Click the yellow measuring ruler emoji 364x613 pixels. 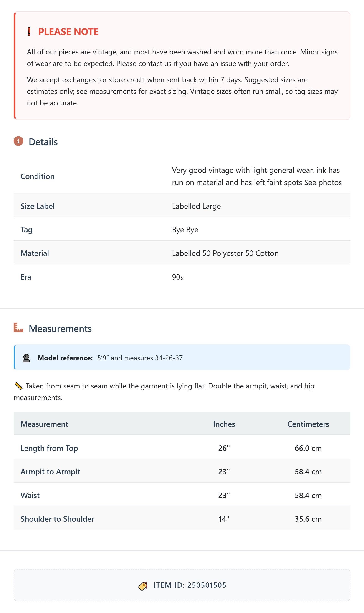[x=18, y=386]
